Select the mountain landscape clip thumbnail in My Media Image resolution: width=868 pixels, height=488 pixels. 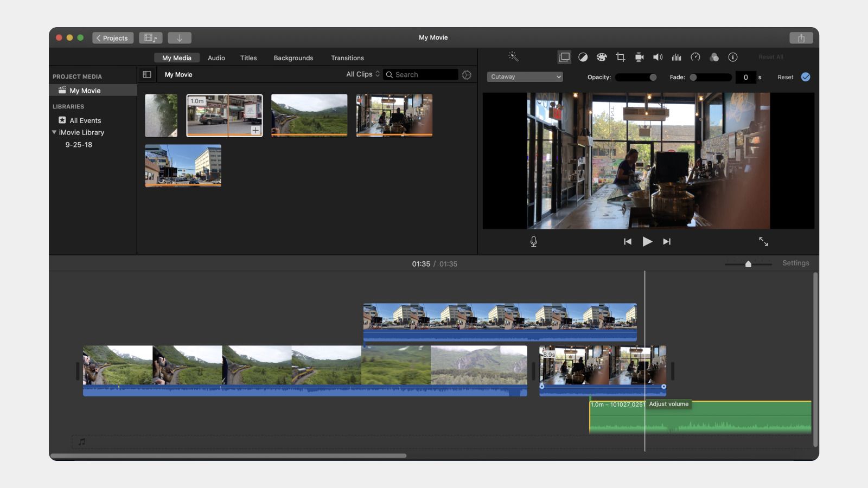click(x=309, y=115)
